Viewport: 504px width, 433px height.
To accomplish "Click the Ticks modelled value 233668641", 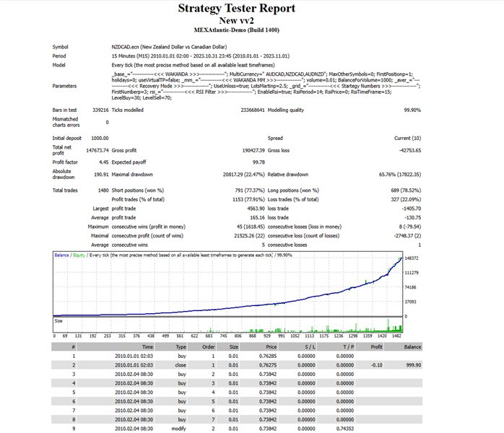I will (253, 110).
